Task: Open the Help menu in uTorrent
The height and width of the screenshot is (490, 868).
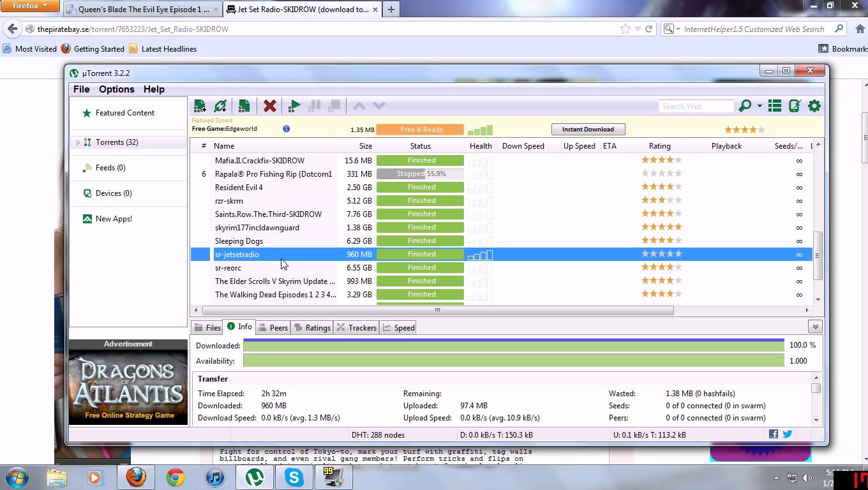Action: [x=154, y=89]
